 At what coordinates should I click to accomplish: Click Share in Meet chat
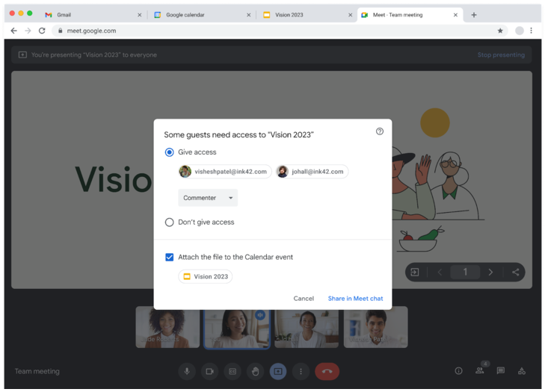[355, 299]
